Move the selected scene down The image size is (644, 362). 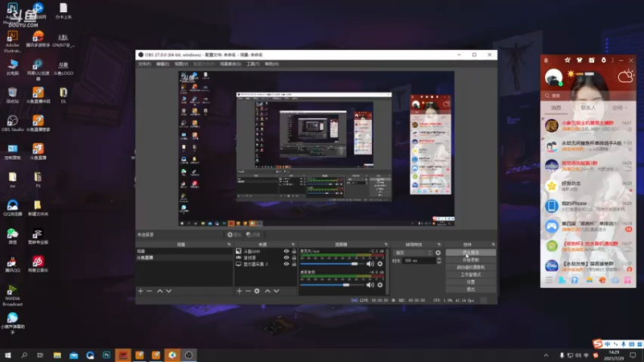click(x=169, y=291)
